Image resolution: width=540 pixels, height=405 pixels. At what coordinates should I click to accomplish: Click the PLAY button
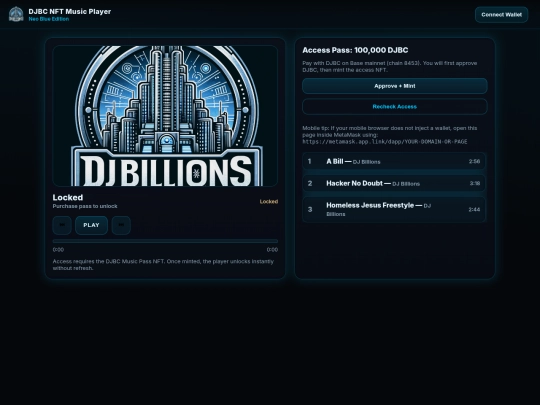click(91, 225)
